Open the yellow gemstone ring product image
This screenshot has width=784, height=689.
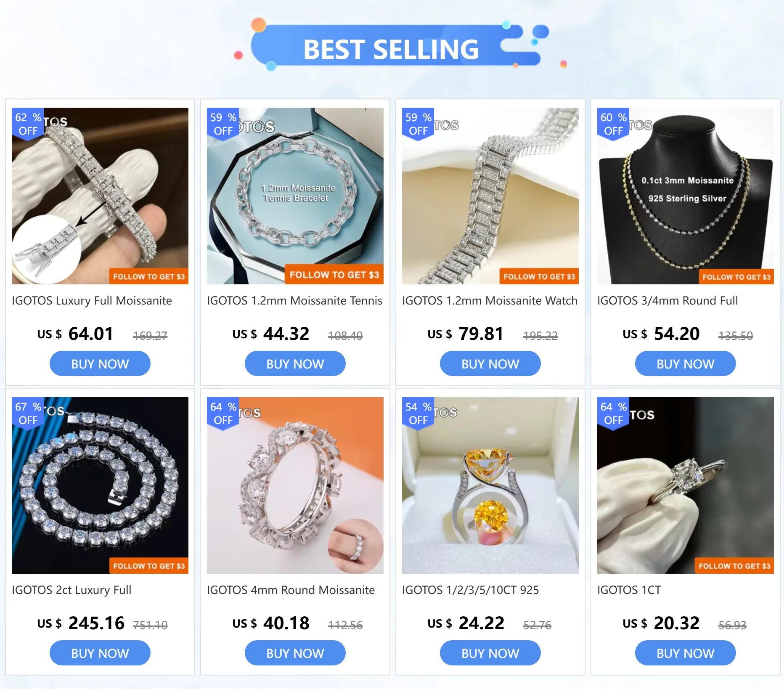[490, 485]
